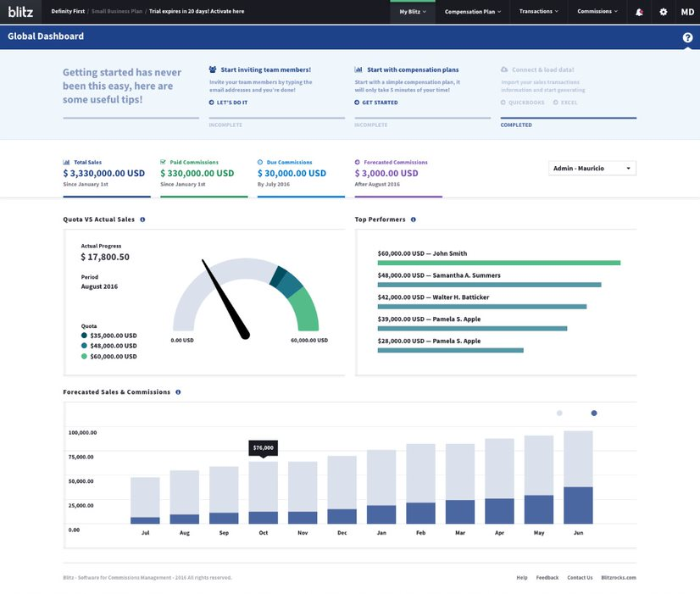
Task: Toggle the light gray chart legend dot
Action: pos(559,413)
